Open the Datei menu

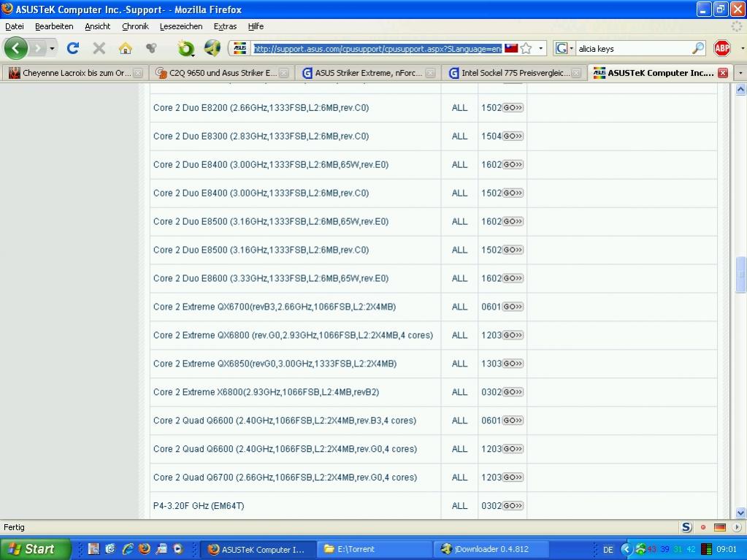click(x=15, y=27)
